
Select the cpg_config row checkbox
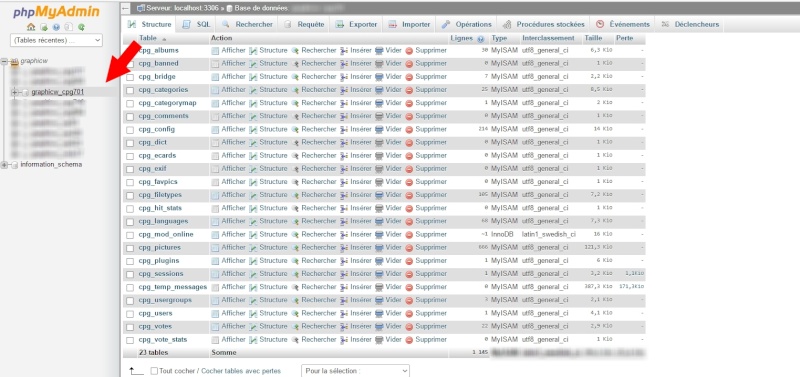130,130
